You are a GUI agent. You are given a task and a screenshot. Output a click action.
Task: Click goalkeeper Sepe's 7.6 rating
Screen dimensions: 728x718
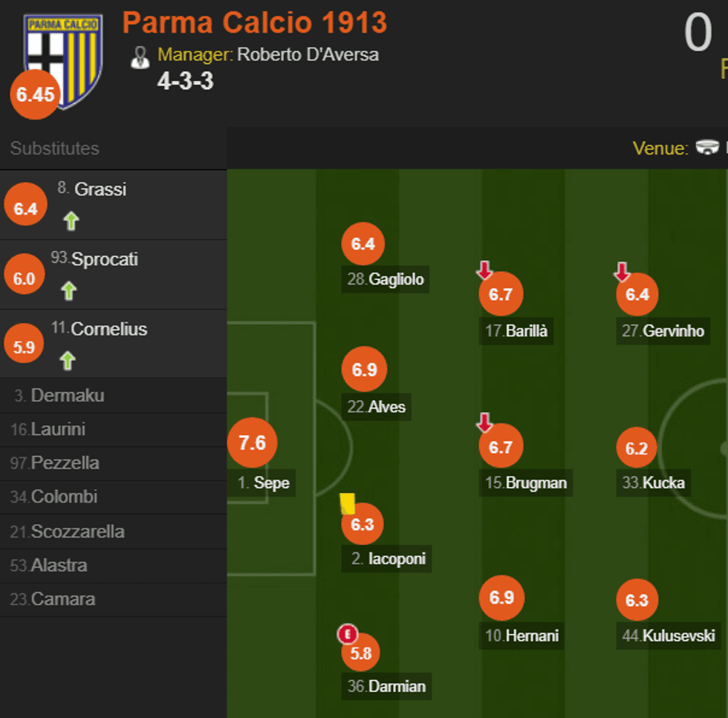tap(252, 443)
